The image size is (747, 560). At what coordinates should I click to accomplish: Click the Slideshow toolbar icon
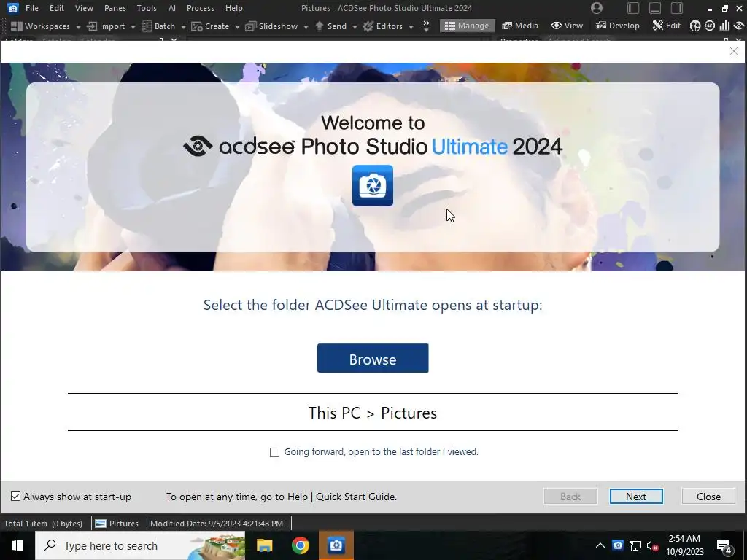251,26
